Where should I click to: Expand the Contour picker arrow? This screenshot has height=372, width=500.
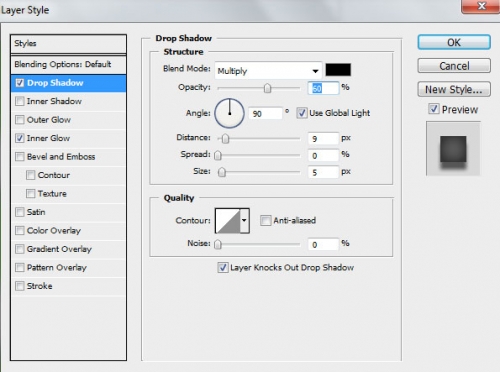pyautogui.click(x=245, y=221)
